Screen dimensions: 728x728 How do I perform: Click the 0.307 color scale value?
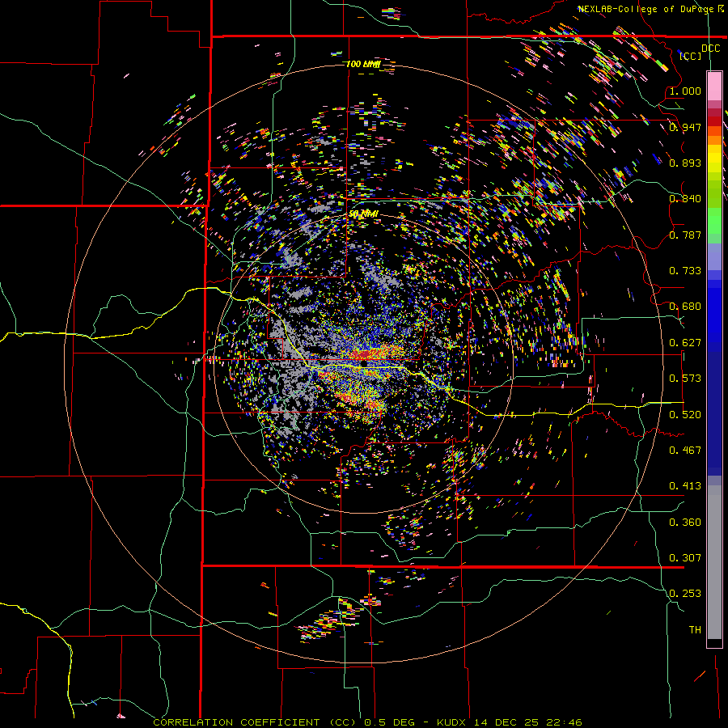pos(685,558)
